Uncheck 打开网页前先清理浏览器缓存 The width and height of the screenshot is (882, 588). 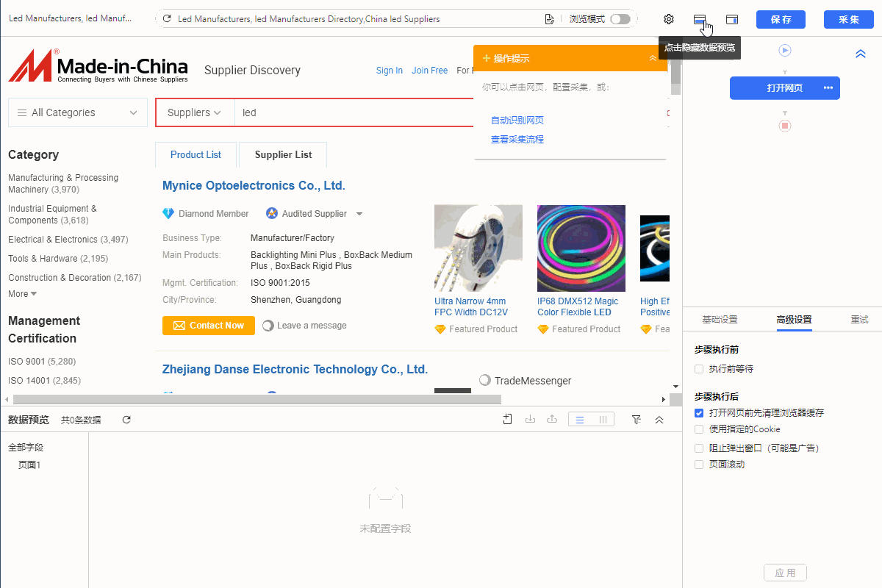[x=699, y=413]
